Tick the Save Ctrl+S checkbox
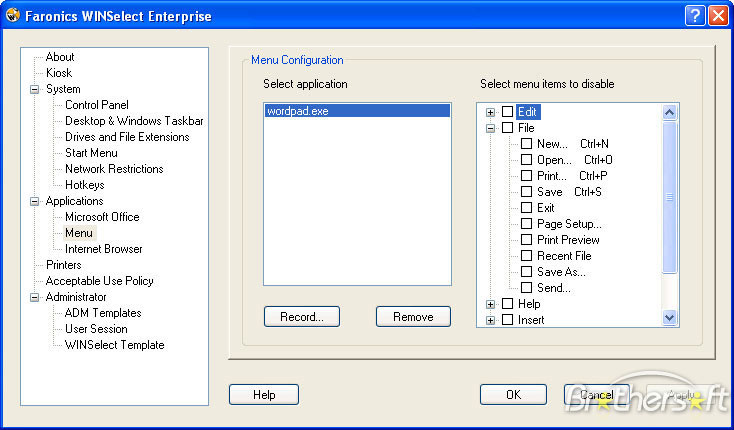Screen dimensions: 734x430 click(x=527, y=192)
